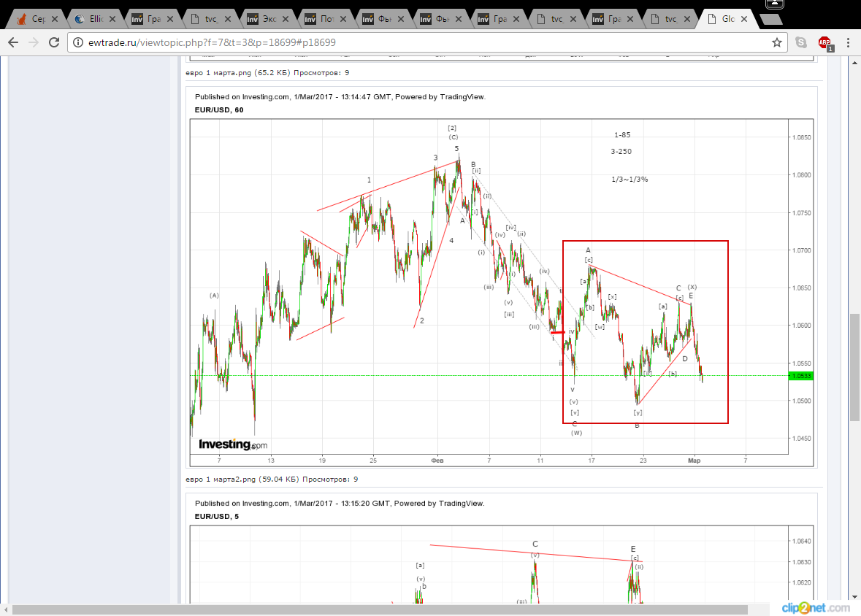Click the 'EUR/USD, 5' chart title
This screenshot has width=861, height=616.
pos(217,516)
